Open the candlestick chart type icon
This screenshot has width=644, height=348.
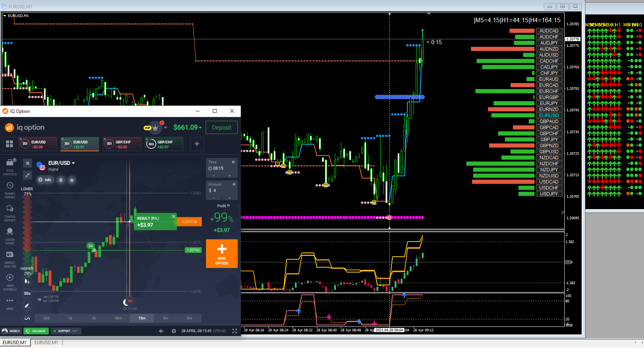27,281
